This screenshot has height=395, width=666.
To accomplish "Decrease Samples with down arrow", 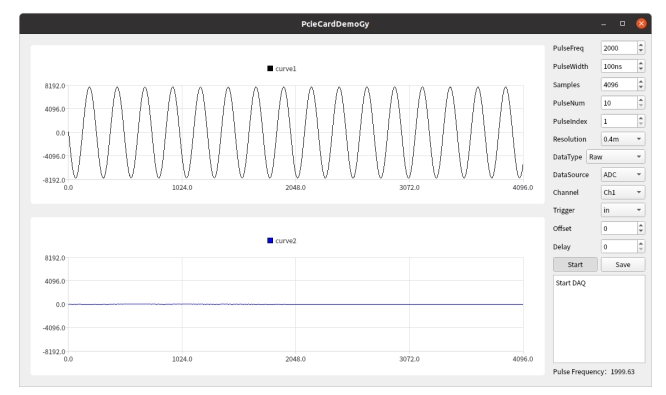I will 641,88.
